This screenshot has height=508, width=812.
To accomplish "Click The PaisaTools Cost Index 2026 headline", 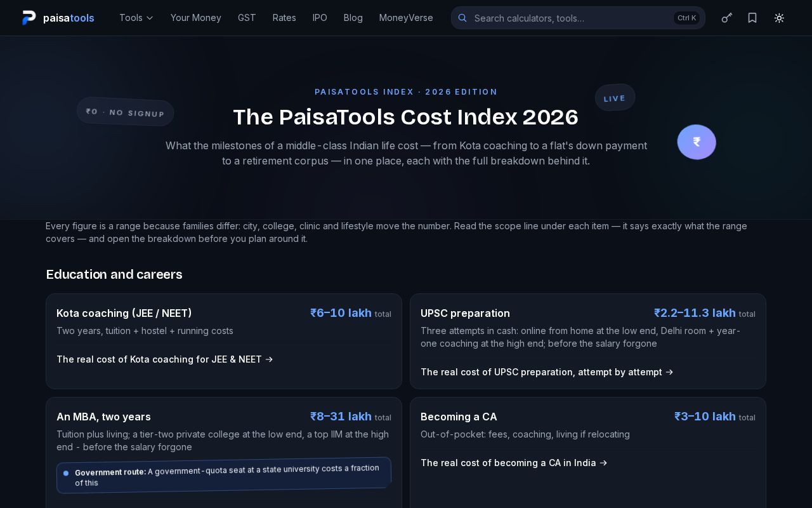I will 406,117.
